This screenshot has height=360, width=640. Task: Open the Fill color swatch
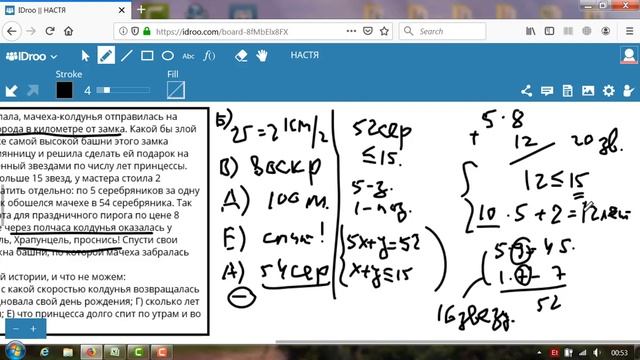(x=176, y=90)
